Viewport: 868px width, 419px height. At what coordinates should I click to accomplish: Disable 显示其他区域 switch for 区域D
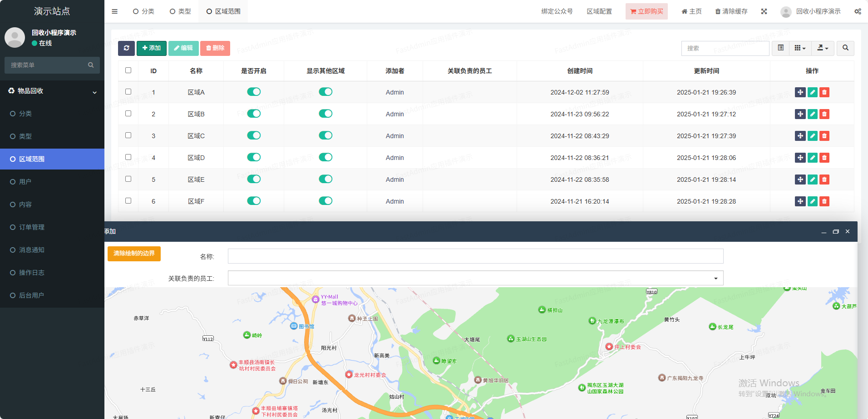(325, 157)
